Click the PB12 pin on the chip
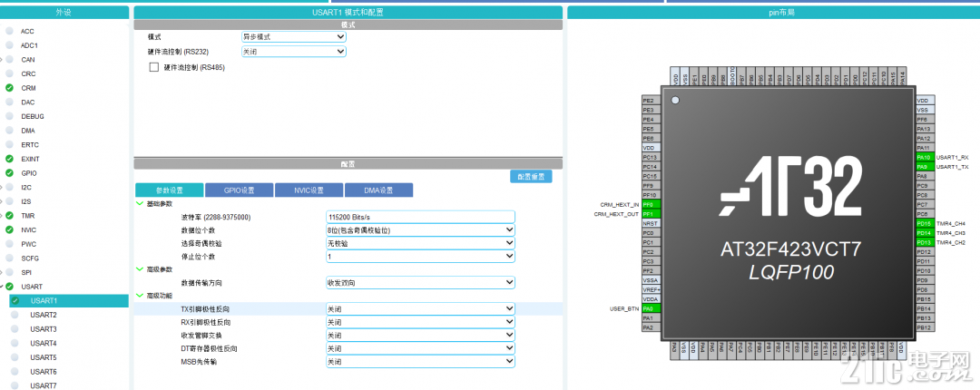 925,327
